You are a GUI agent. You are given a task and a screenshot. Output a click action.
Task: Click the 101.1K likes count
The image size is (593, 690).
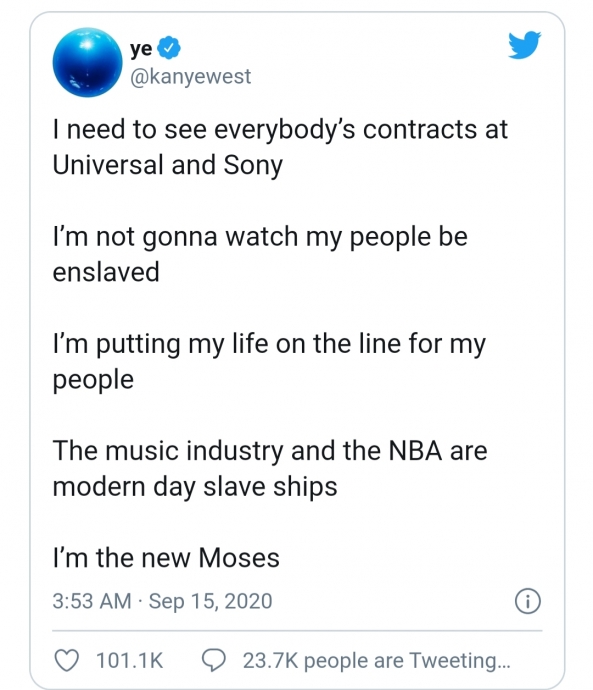point(130,661)
